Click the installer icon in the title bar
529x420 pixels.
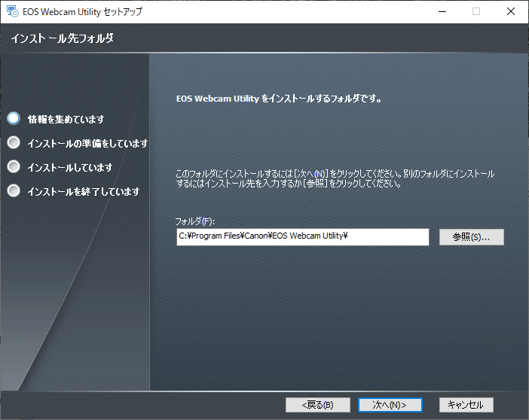(x=12, y=11)
